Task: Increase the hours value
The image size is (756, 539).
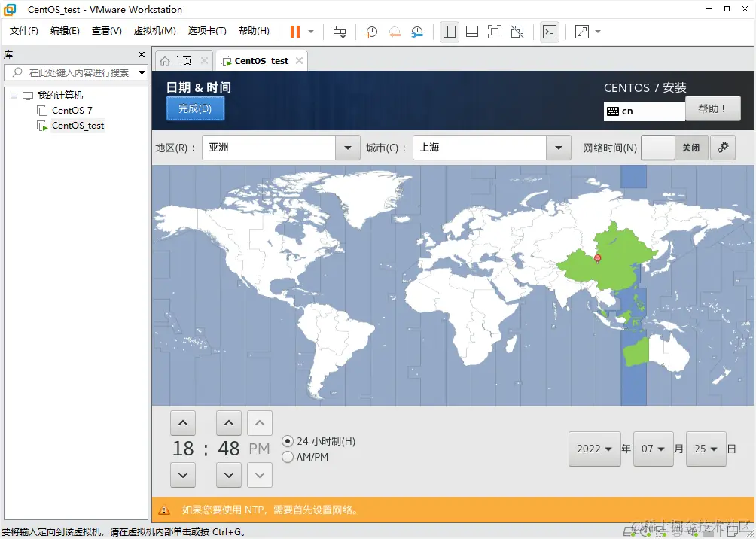Action: point(183,423)
